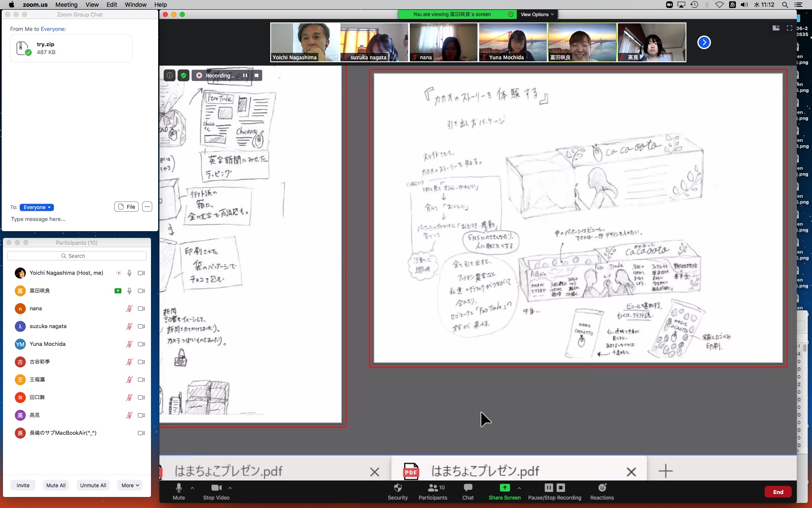Open the Window menu
Screen dimensions: 812x508
135,5
